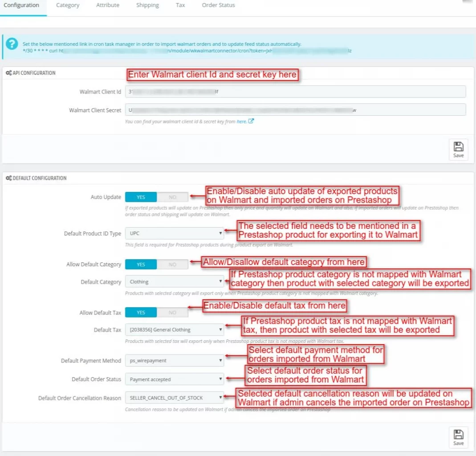Open the Default Product ID Type dropdown
476x456 pixels.
tap(175, 233)
